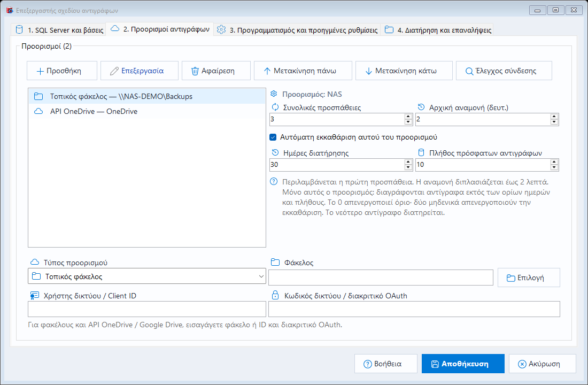
Task: Click the folder icon on the Επιλογή button
Action: click(510, 278)
